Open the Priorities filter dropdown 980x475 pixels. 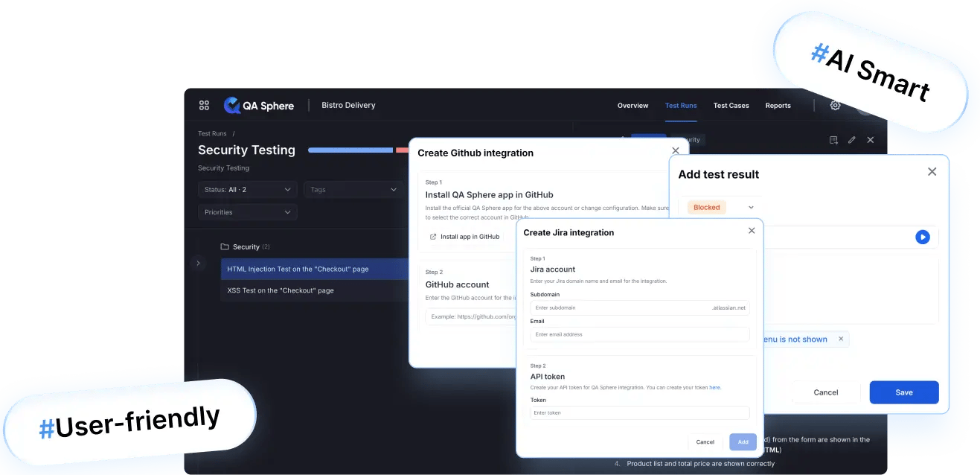click(x=248, y=212)
